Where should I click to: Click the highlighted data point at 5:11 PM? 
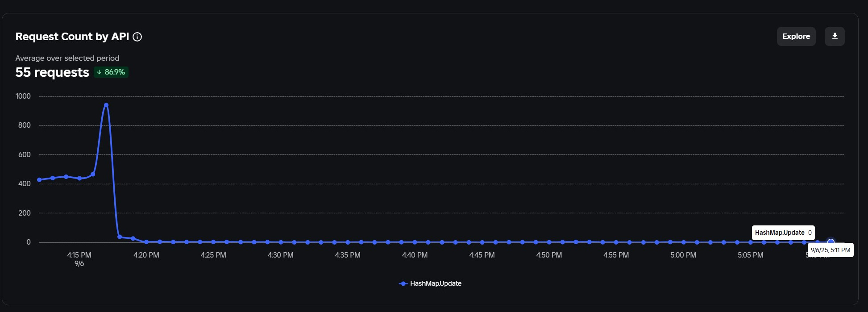click(831, 242)
